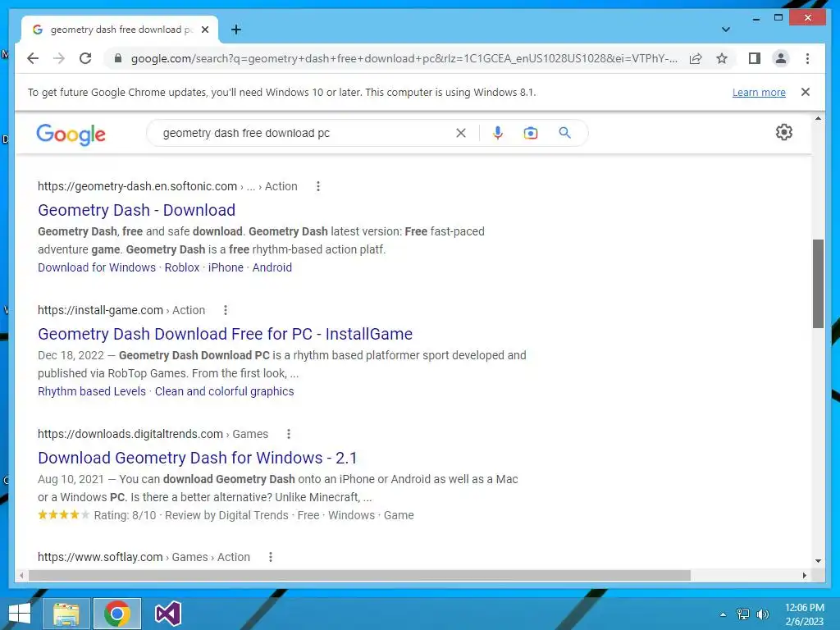Open the Chrome profile avatar
This screenshot has height=630, width=840.
[x=781, y=58]
